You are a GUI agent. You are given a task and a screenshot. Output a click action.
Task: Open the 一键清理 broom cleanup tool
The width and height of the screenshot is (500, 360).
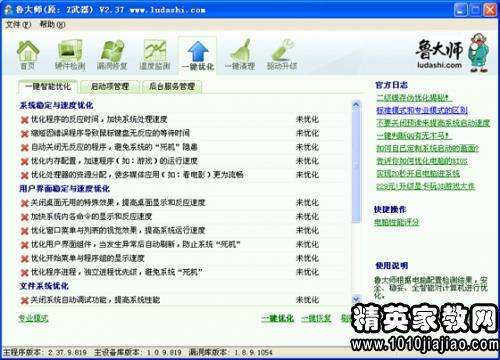[240, 55]
